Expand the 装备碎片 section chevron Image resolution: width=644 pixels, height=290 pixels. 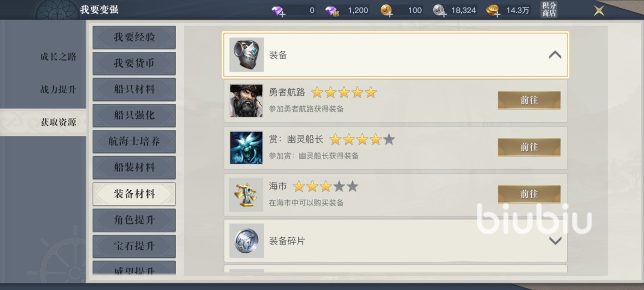pyautogui.click(x=555, y=241)
